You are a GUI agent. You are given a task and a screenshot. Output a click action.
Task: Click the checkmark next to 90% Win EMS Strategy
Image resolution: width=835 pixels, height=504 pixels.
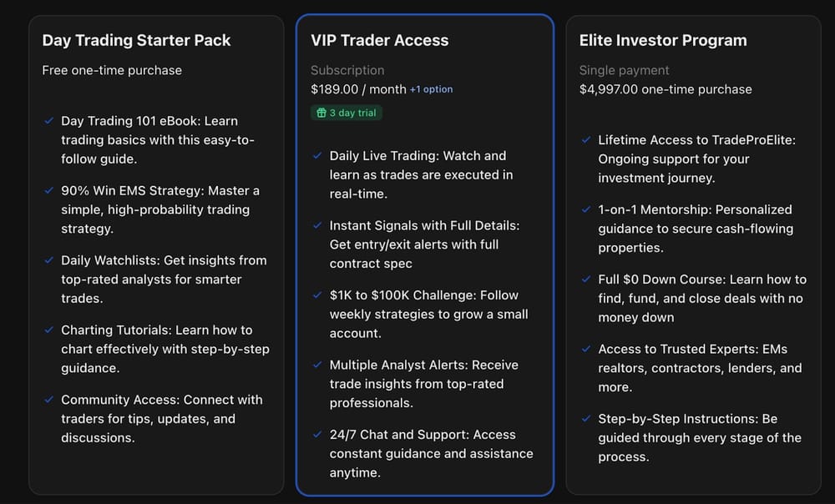click(48, 190)
